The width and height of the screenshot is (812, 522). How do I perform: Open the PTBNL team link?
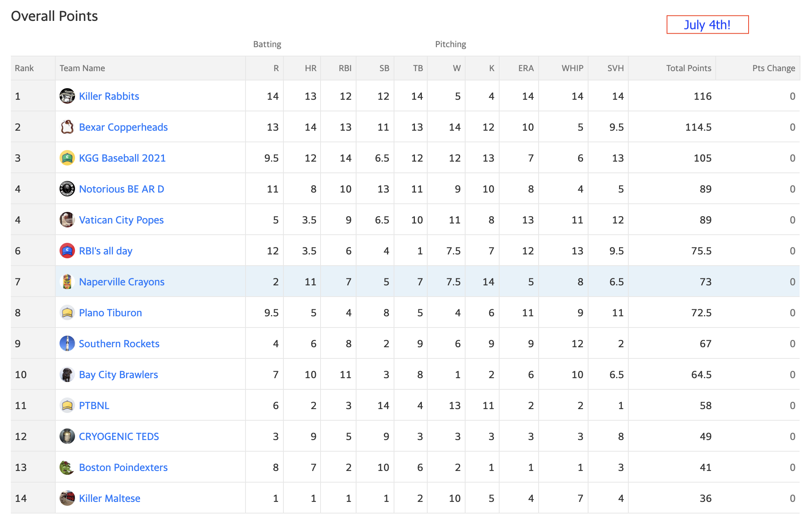pyautogui.click(x=94, y=406)
